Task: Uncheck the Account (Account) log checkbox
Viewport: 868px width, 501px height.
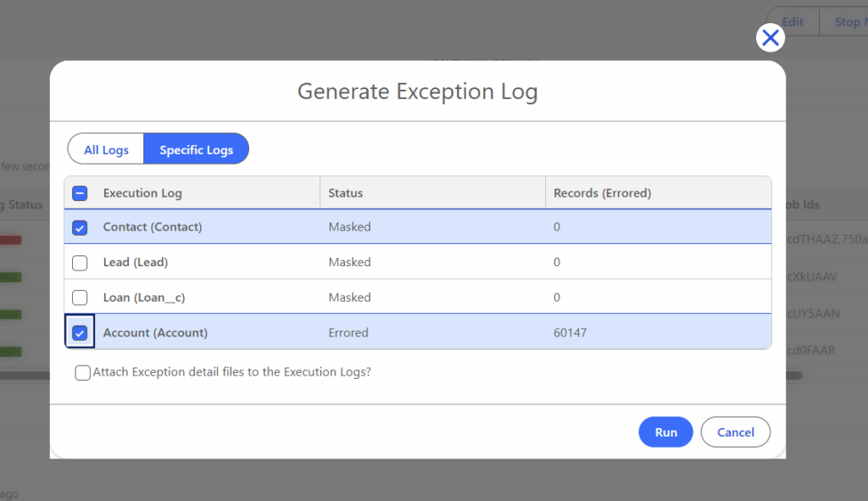Action: point(80,333)
